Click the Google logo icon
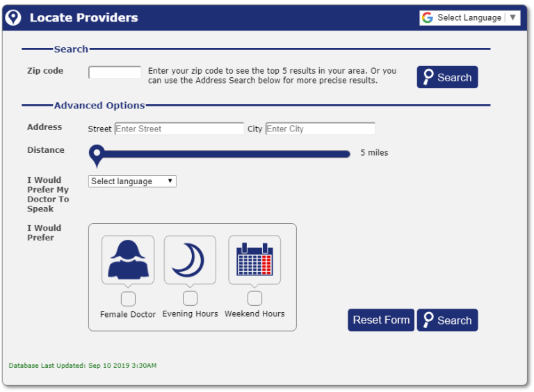This screenshot has height=392, width=534. tap(428, 18)
